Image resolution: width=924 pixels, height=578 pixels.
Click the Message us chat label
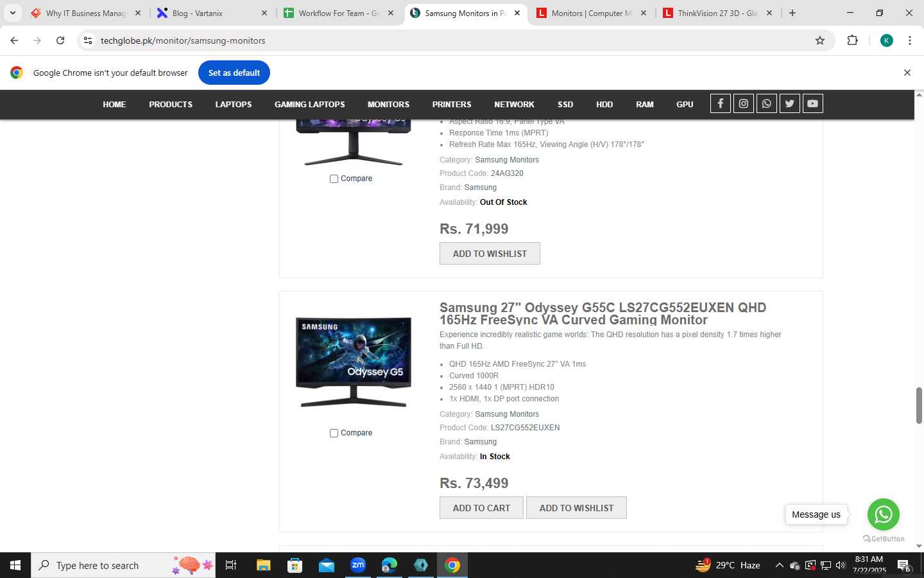pyautogui.click(x=816, y=514)
